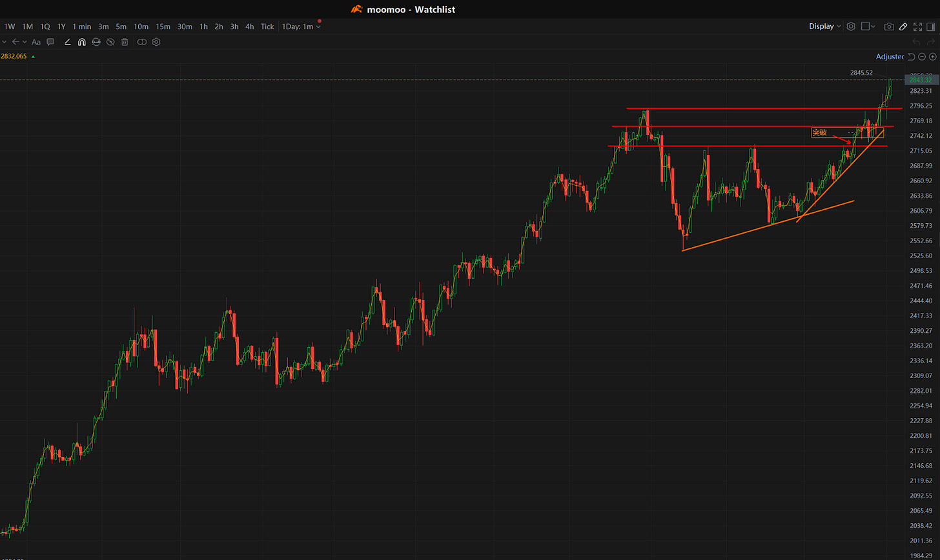
Task: Zoom in the chart with the plus icon
Action: [x=932, y=57]
